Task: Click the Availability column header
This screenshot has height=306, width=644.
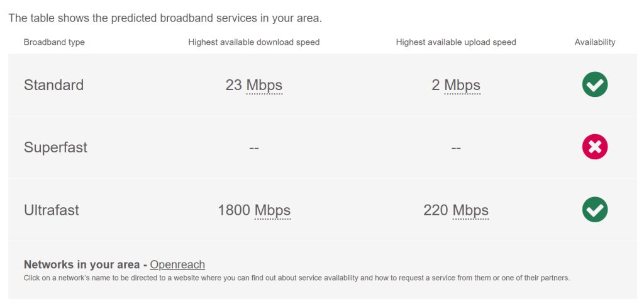Action: (595, 42)
